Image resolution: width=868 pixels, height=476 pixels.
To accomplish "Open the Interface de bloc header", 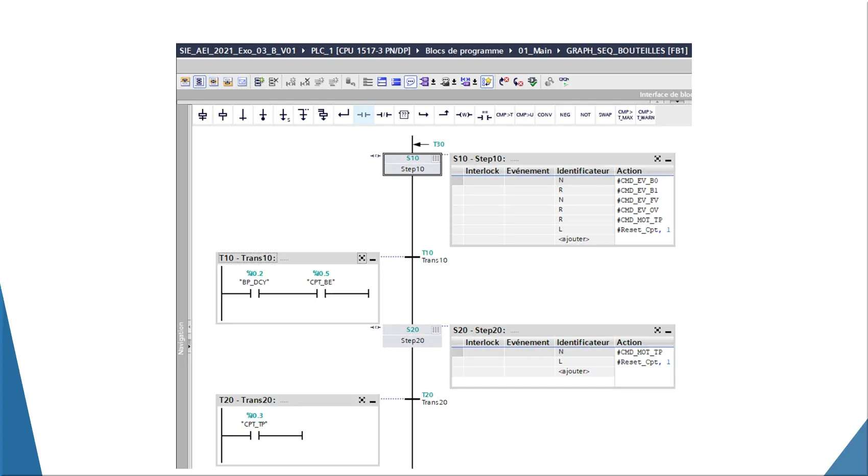I will [665, 94].
